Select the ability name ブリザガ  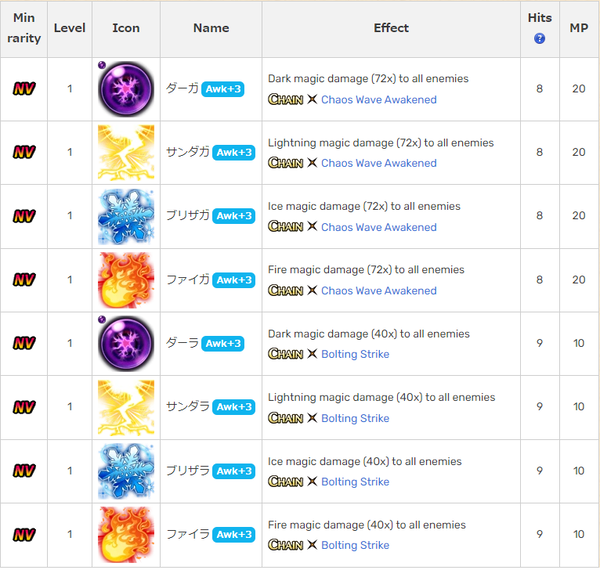click(x=188, y=216)
